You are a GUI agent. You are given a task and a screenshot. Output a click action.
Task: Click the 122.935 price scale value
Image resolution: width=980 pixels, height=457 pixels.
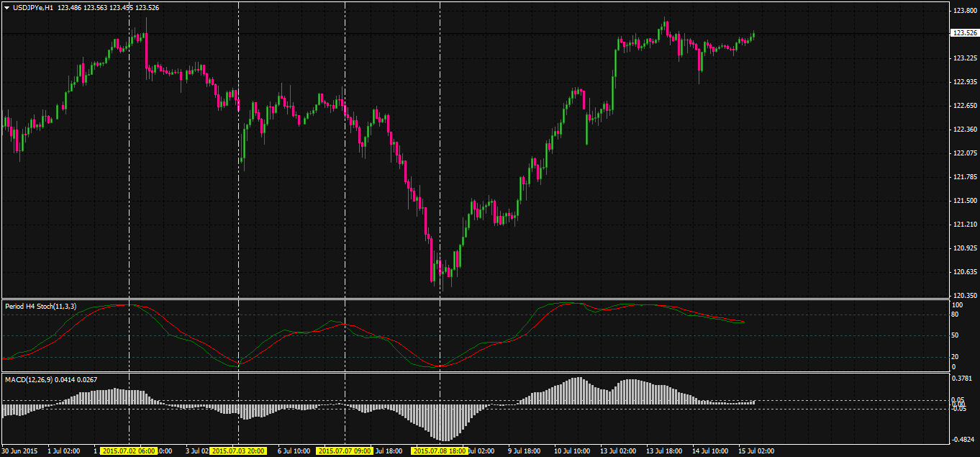[964, 82]
